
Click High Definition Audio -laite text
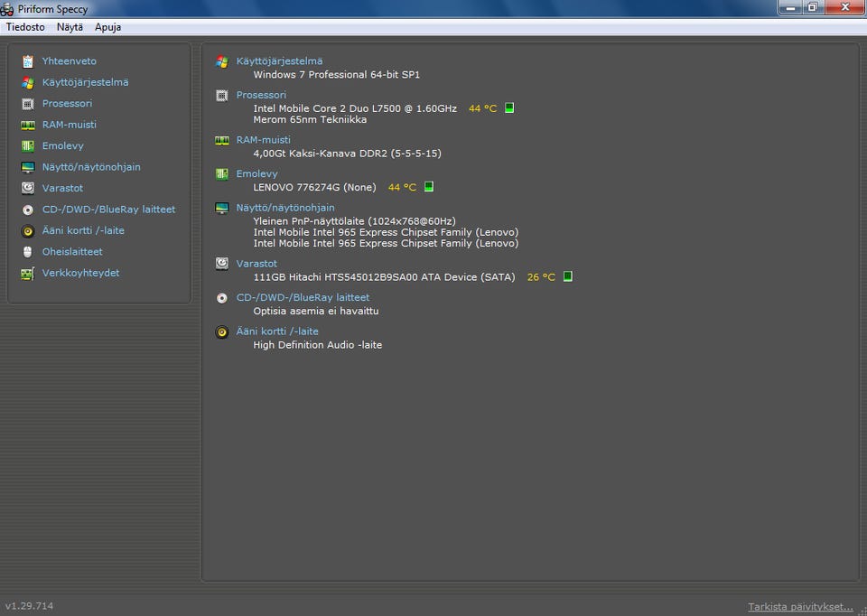(317, 345)
